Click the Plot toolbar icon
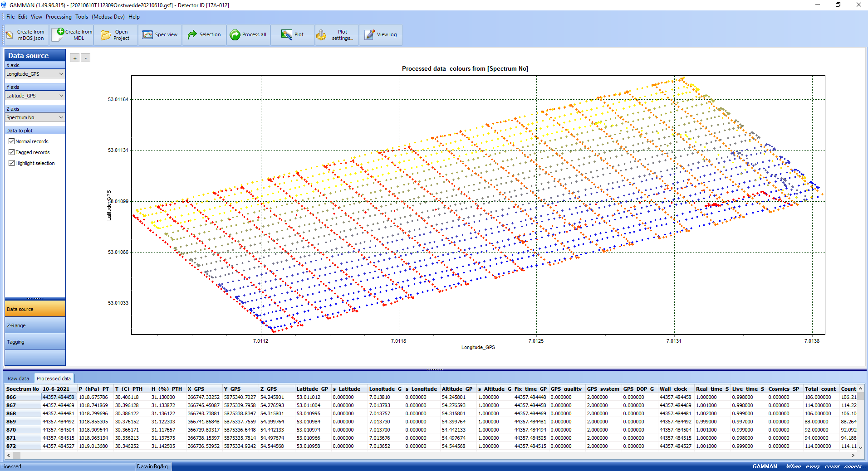This screenshot has width=868, height=471. [x=286, y=35]
